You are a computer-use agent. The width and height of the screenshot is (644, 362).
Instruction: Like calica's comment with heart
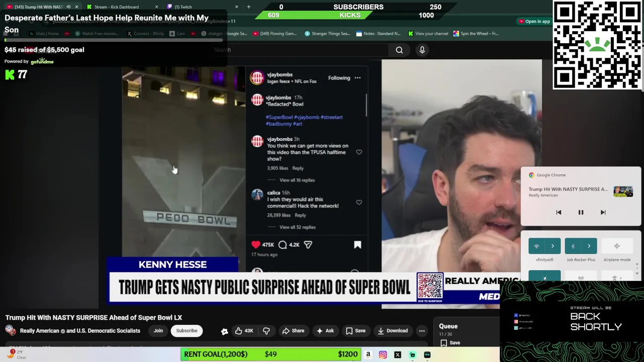coord(359,203)
